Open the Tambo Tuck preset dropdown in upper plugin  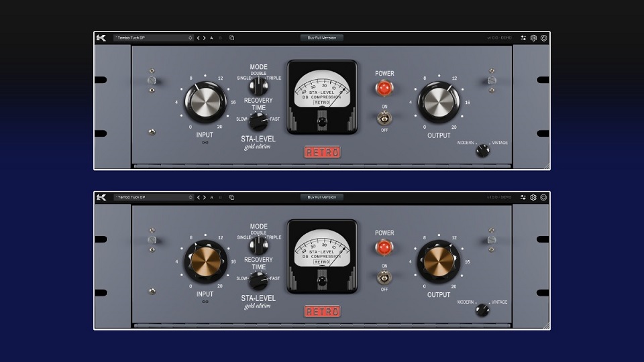pyautogui.click(x=153, y=38)
